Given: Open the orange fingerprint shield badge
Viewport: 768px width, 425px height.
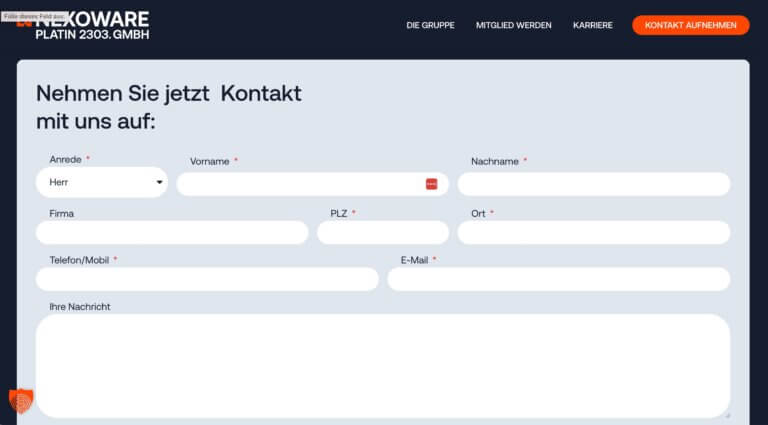Looking at the screenshot, I should pyautogui.click(x=21, y=401).
